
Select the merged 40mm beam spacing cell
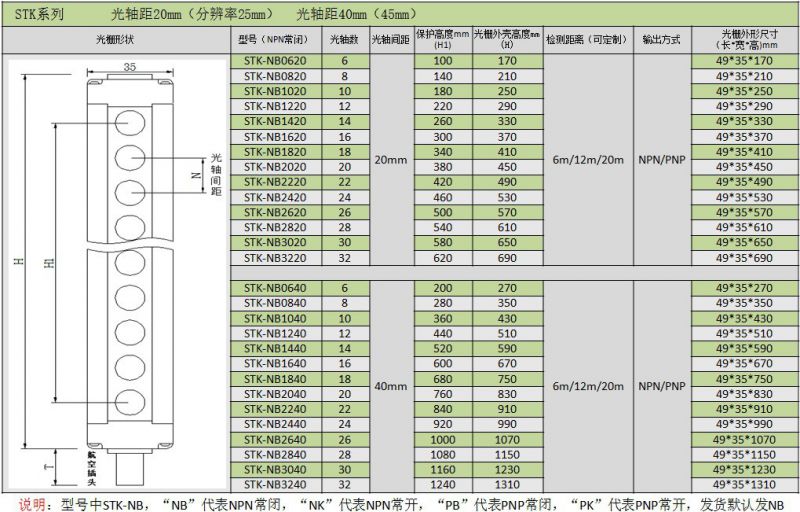(390, 385)
